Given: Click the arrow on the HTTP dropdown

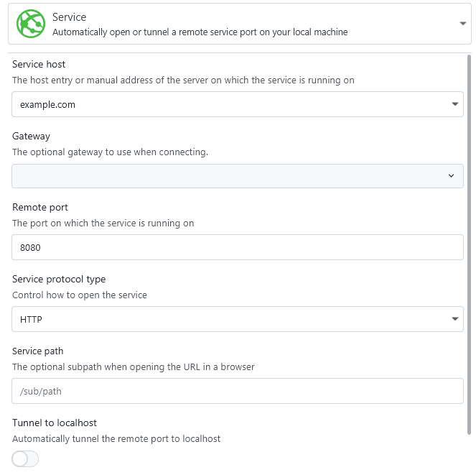Looking at the screenshot, I should 455,319.
